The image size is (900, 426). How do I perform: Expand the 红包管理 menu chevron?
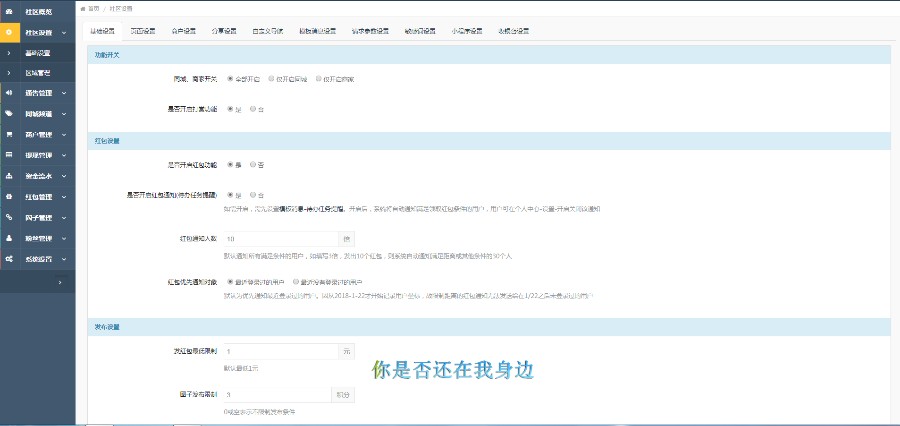click(x=64, y=197)
